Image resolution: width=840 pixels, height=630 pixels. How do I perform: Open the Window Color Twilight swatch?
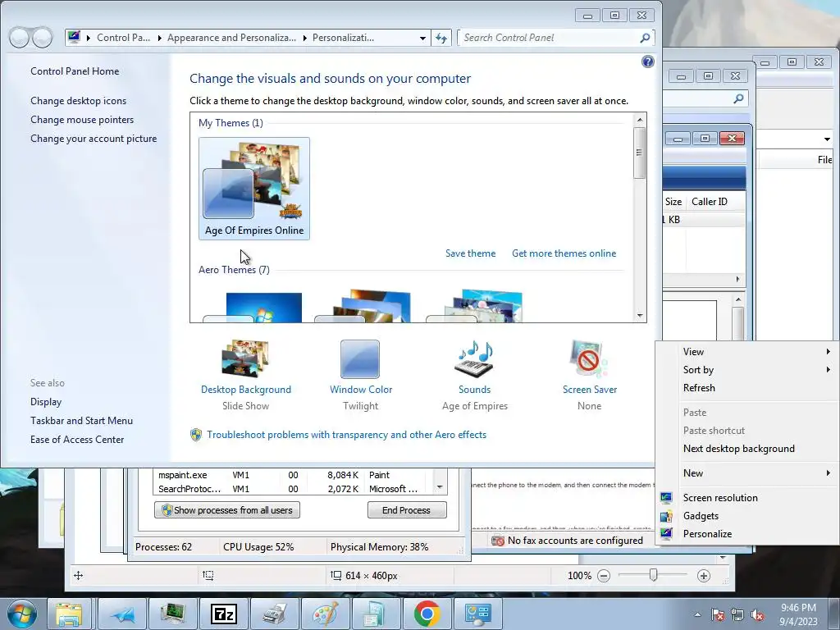tap(360, 359)
